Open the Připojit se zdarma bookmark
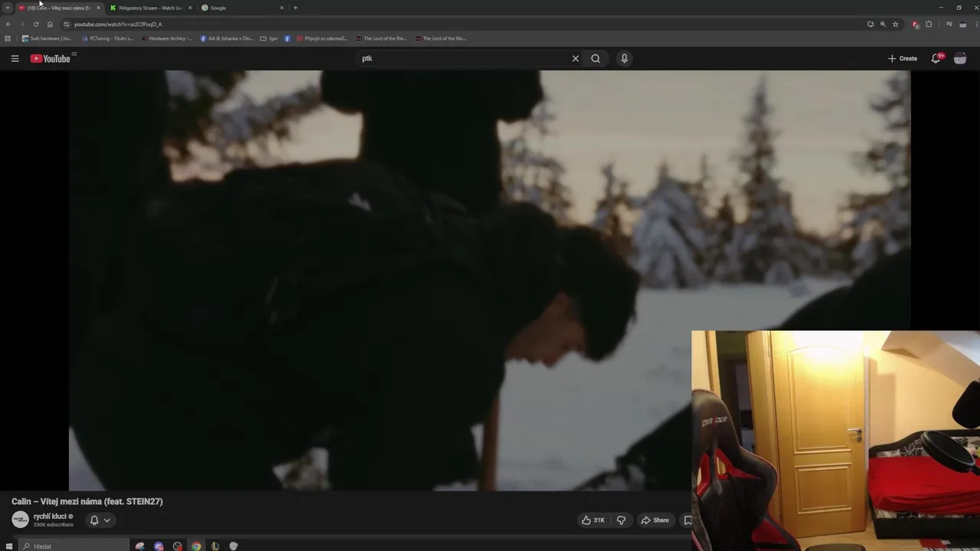Viewport: 980px width, 551px height. [322, 38]
